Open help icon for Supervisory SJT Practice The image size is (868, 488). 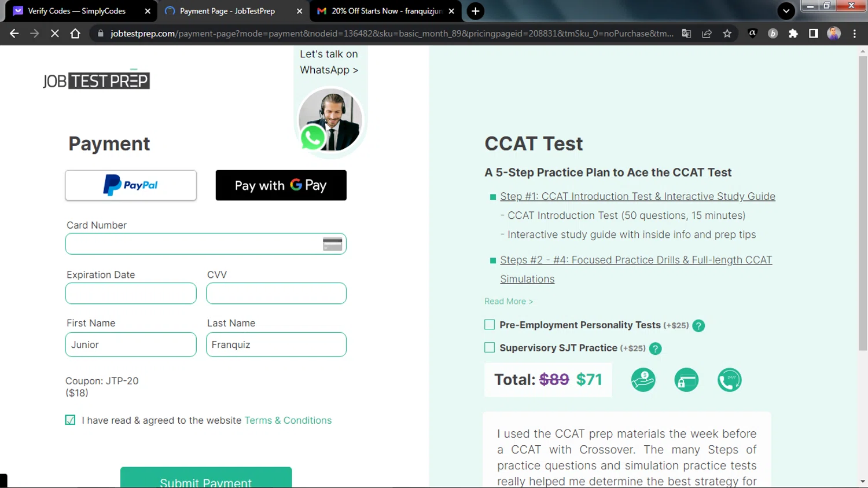coord(655,348)
